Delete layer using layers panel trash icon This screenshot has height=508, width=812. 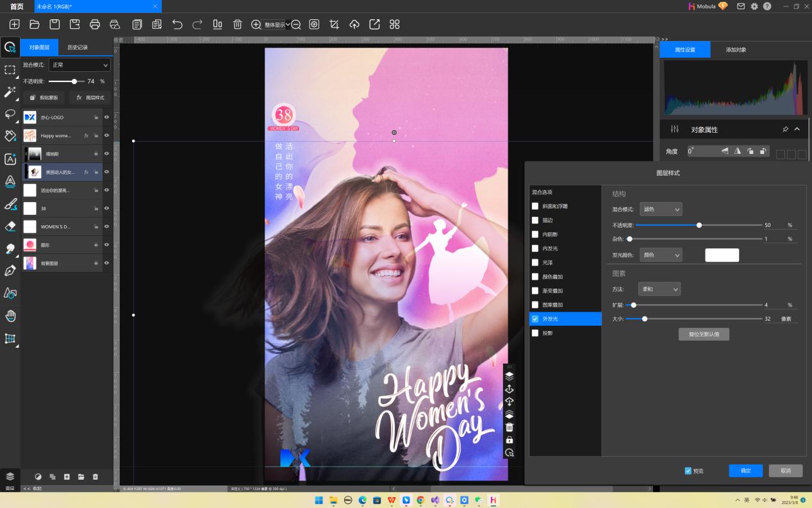(x=95, y=477)
